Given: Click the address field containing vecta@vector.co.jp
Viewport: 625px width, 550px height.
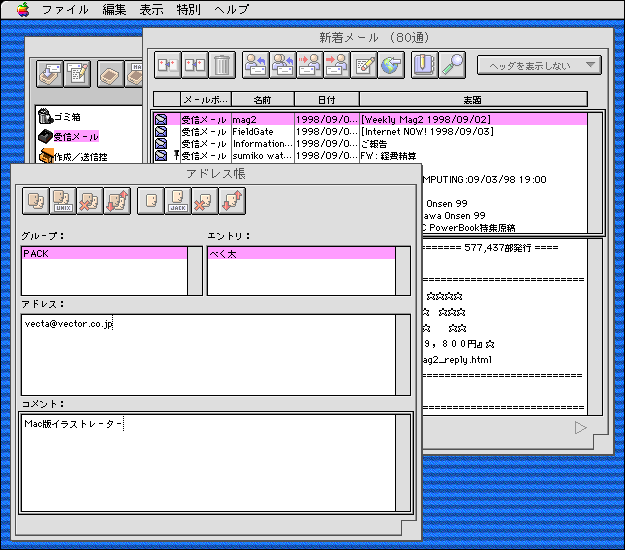Looking at the screenshot, I should coord(208,355).
